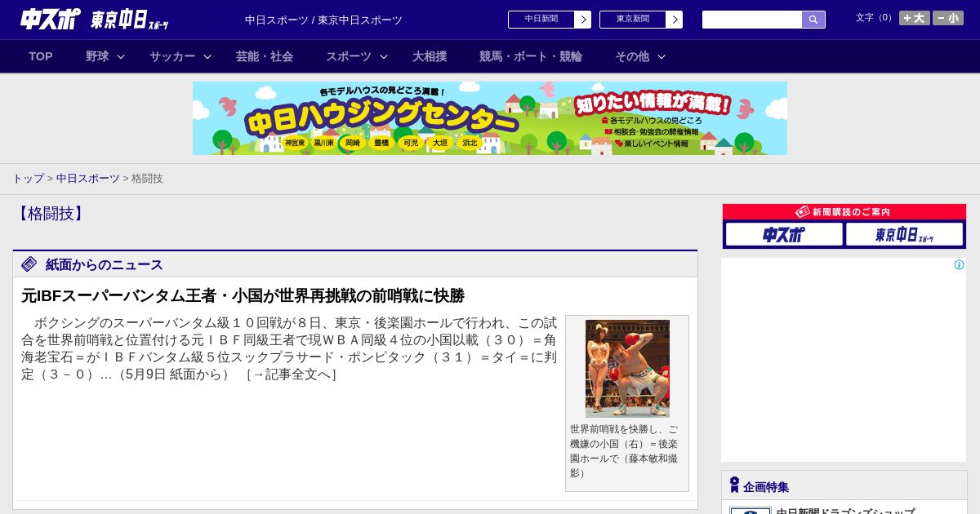Click the 中スポ logo in the header
The width and height of the screenshot is (980, 514).
click(50, 19)
